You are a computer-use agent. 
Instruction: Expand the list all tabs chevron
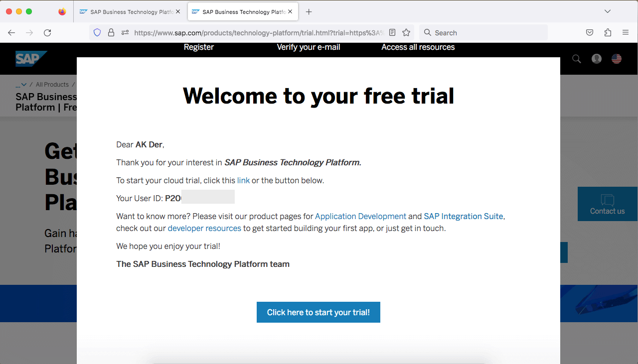point(607,11)
